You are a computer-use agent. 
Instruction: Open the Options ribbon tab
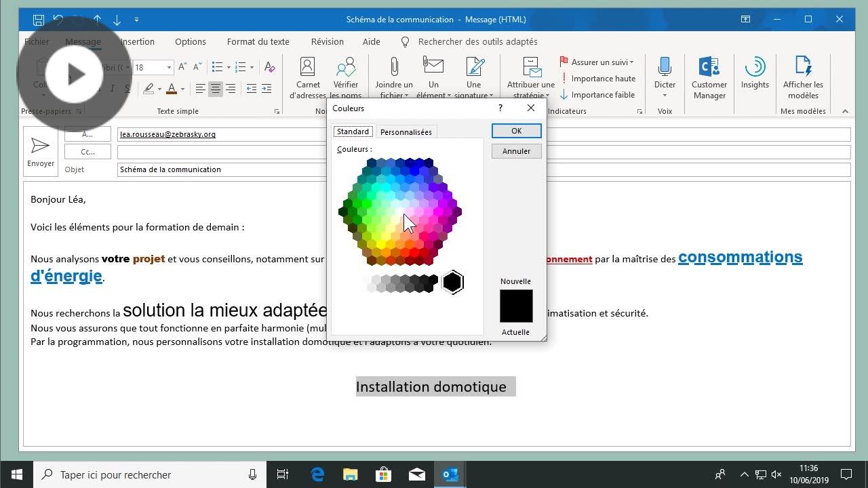190,41
